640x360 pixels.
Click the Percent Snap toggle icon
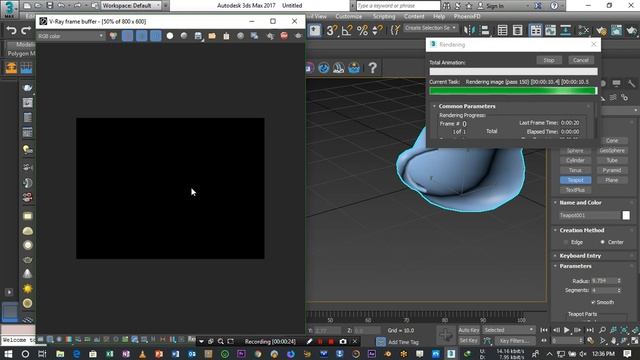(362, 30)
